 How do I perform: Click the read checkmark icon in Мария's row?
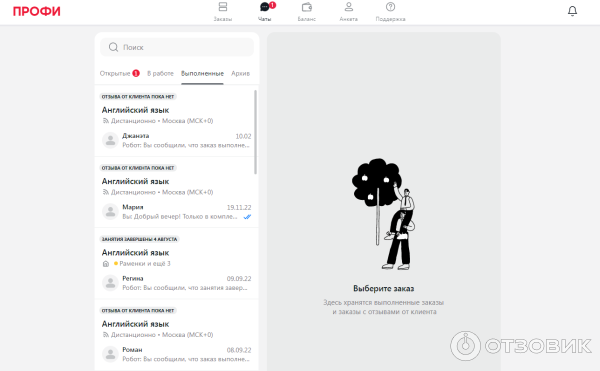(247, 217)
